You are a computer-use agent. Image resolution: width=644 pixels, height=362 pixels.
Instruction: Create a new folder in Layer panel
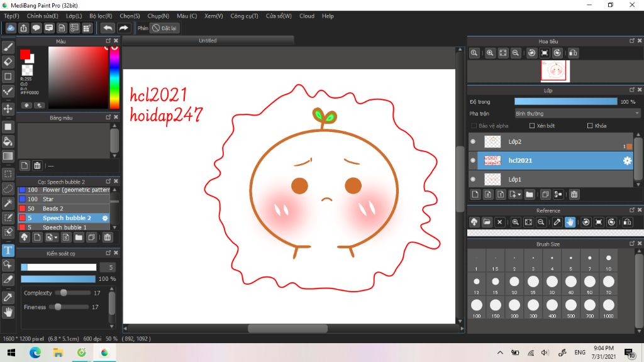point(530,195)
